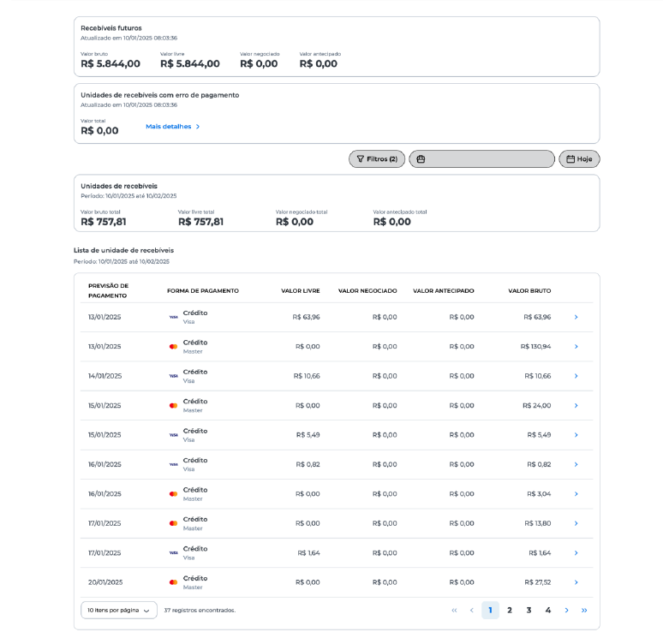Click valor livre R$ 63,96 cell
Viewport: 669px width, 644px height.
tap(306, 318)
